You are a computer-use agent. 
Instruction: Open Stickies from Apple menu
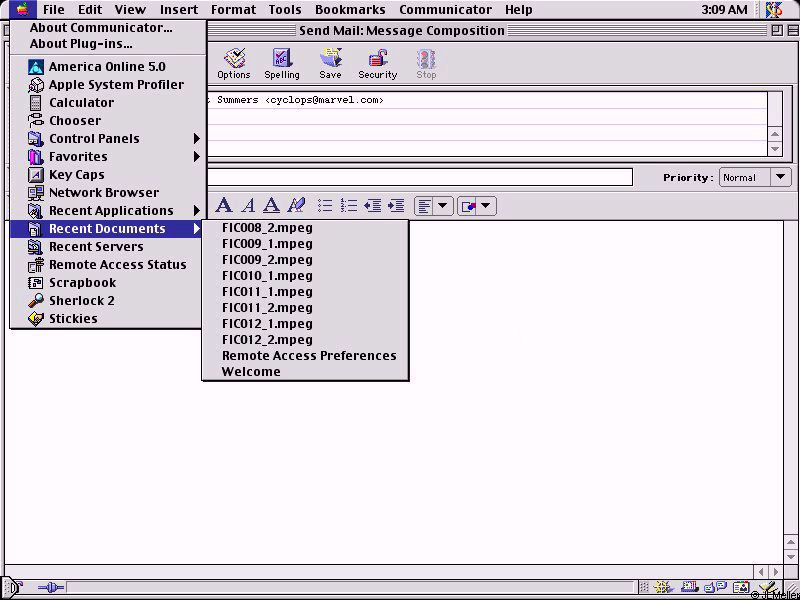pyautogui.click(x=108, y=318)
